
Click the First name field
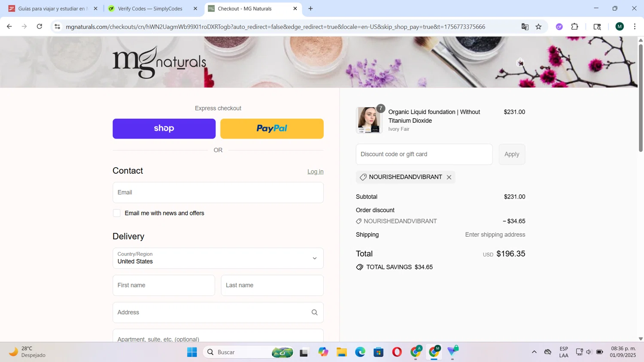click(x=164, y=285)
